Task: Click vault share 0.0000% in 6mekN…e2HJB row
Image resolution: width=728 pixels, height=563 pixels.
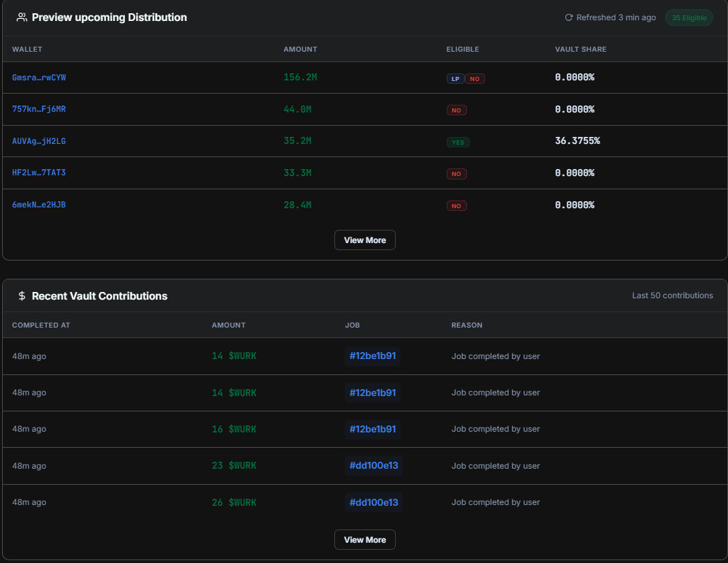Action: coord(574,205)
